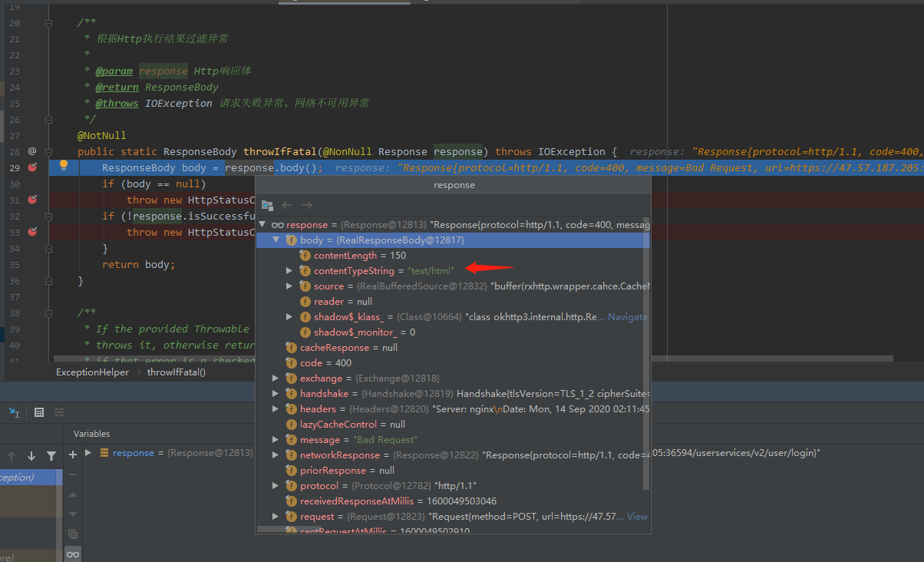Screen dimensions: 924x562
Task: Open the Evaluate Expression calculator icon
Action: (x=39, y=412)
